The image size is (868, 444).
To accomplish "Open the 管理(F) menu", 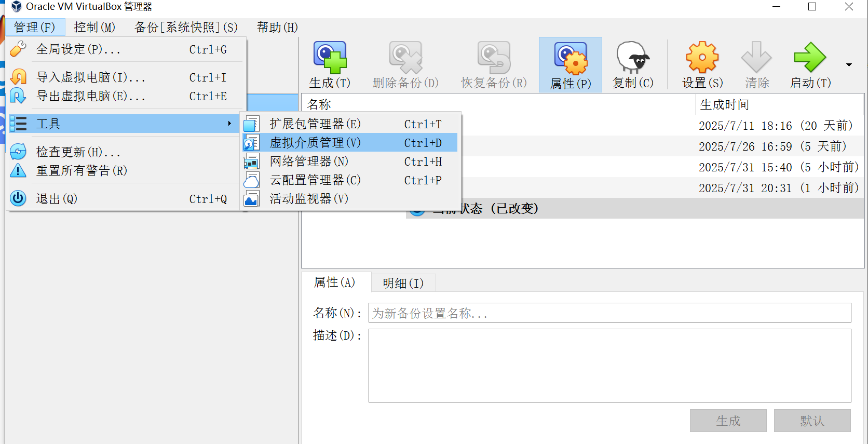I will (34, 27).
